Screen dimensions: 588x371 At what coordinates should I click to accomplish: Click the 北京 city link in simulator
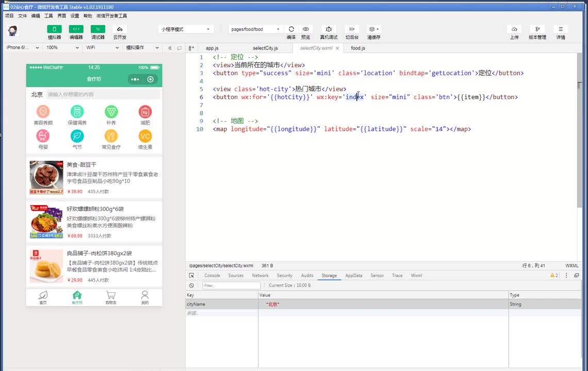(x=37, y=95)
